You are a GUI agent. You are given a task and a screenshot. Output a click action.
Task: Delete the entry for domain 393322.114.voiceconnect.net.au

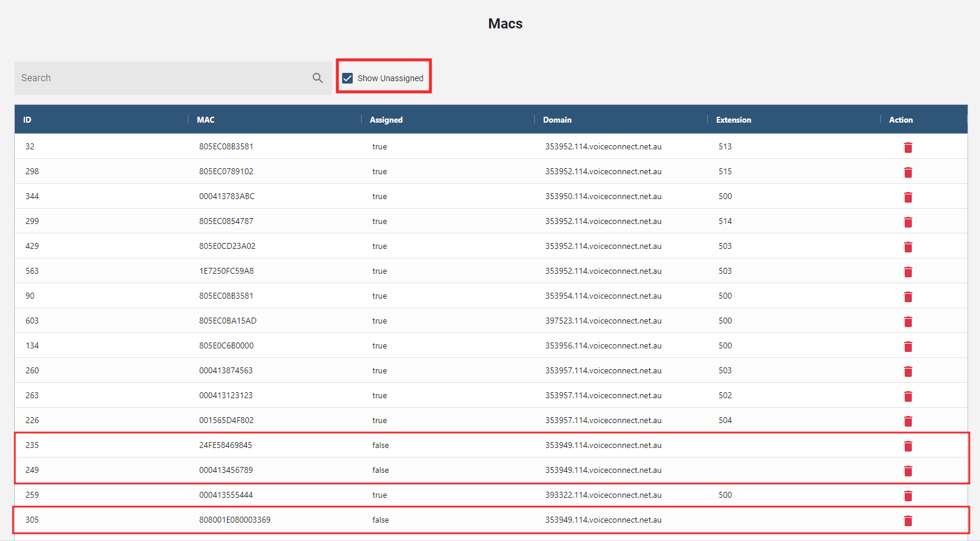[908, 496]
